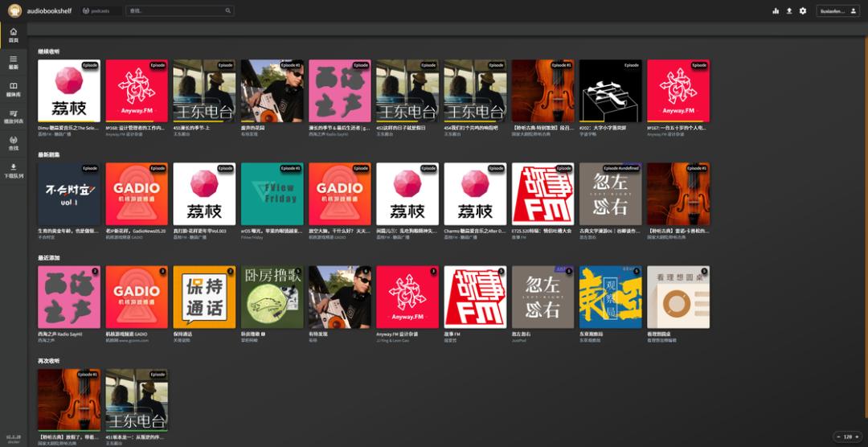Open 看理想圆桌 podcast cover
868x447 pixels.
(678, 297)
